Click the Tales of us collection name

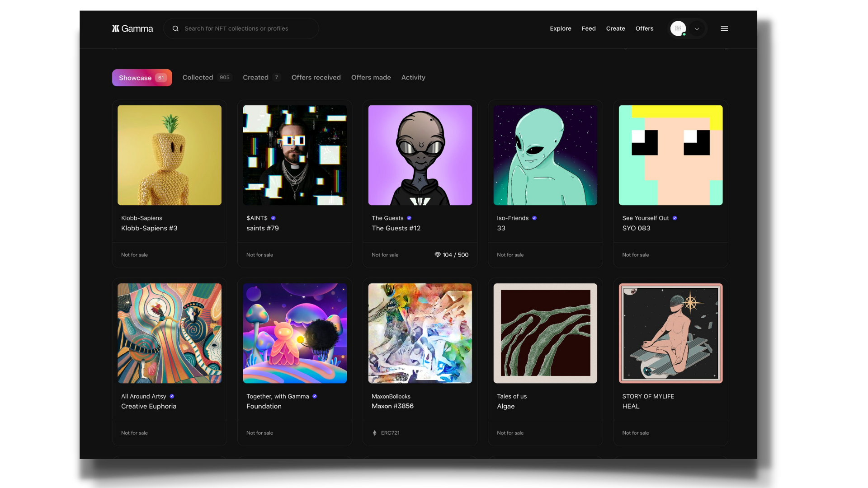tap(512, 396)
